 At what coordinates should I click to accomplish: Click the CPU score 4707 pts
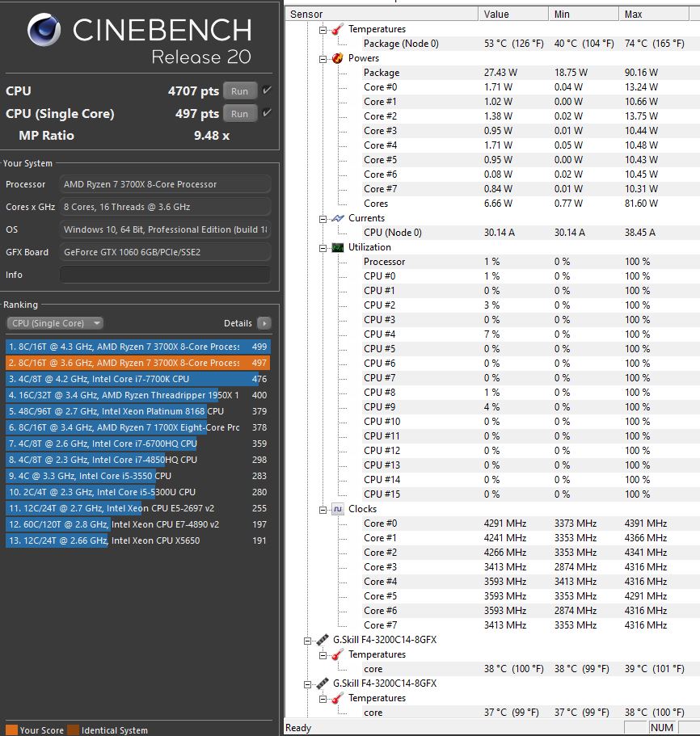(x=193, y=91)
